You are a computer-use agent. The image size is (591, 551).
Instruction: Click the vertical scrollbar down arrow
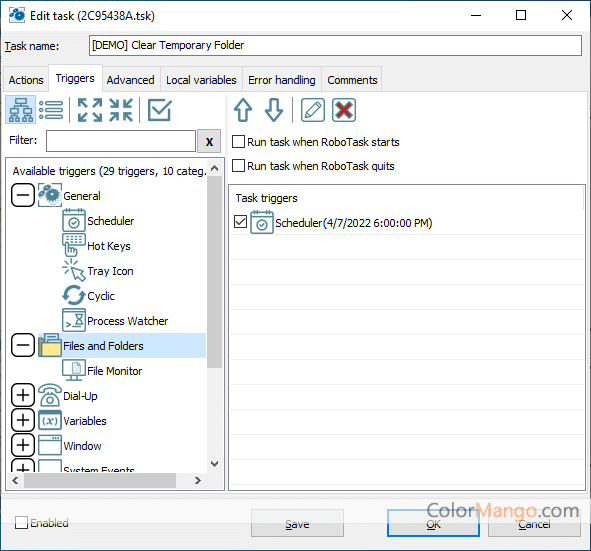tap(214, 464)
